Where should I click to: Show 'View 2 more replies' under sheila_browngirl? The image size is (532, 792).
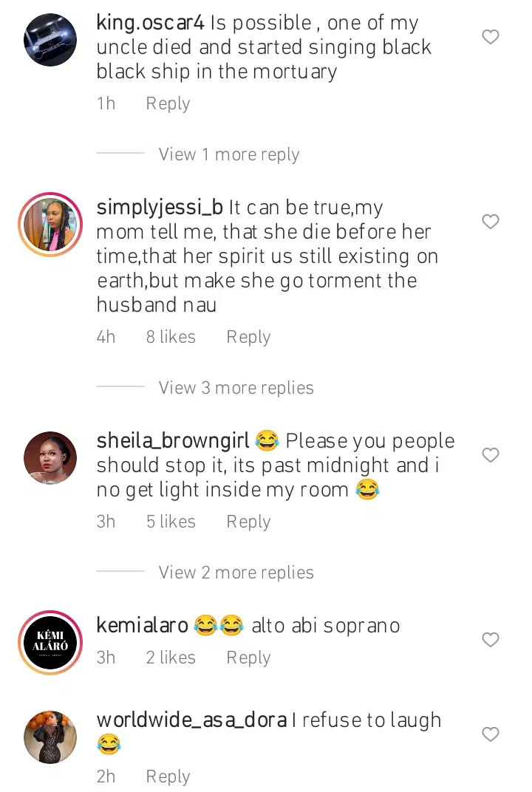tap(236, 573)
